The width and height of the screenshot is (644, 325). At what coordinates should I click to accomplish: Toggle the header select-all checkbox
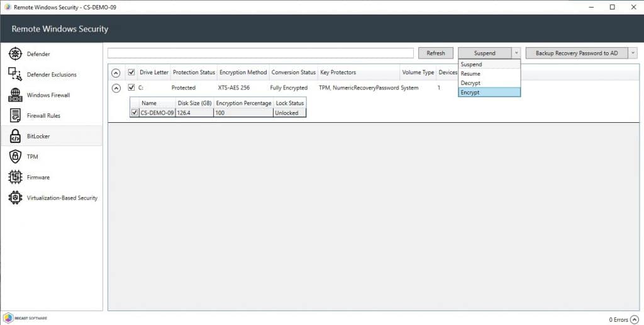point(131,72)
